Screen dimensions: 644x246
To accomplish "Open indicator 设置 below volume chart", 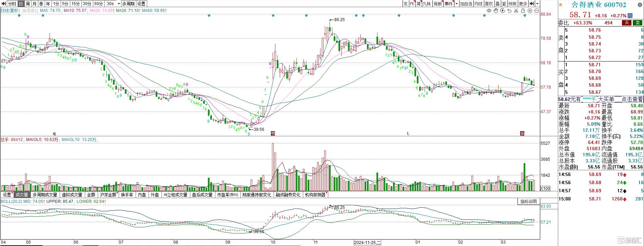I will tap(7, 195).
